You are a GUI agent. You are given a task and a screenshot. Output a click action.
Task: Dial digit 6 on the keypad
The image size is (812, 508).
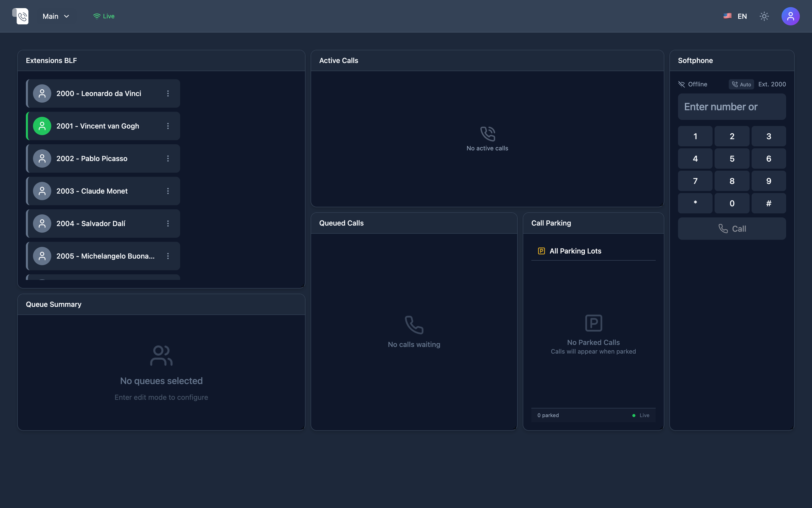769,158
